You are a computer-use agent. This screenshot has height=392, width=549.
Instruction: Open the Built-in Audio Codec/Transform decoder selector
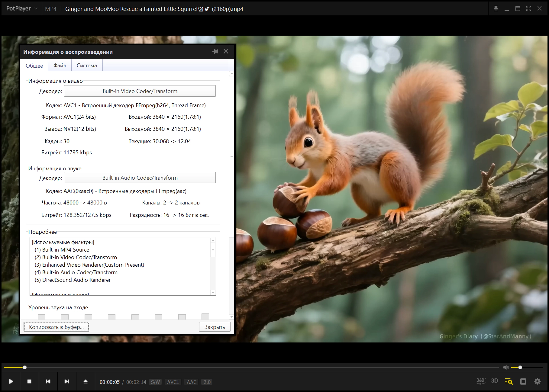coord(140,178)
